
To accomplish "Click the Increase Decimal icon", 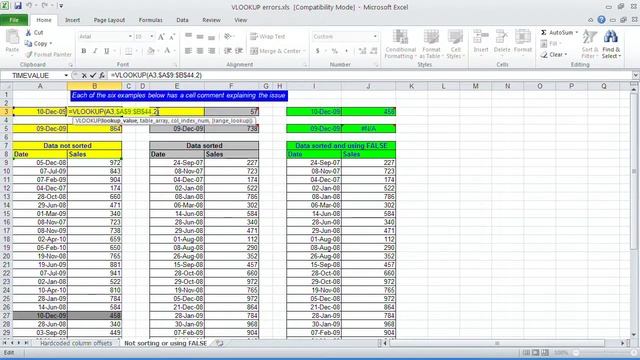I will click(x=362, y=51).
